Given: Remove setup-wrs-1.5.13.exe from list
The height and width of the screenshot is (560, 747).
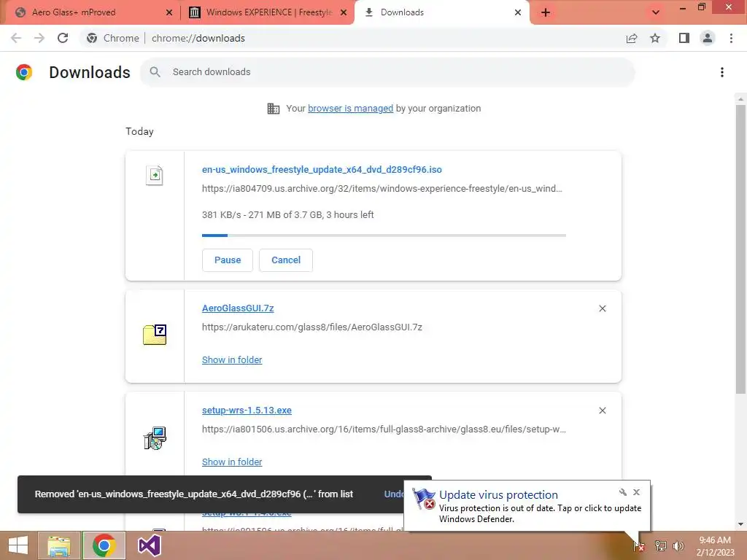Looking at the screenshot, I should (603, 411).
